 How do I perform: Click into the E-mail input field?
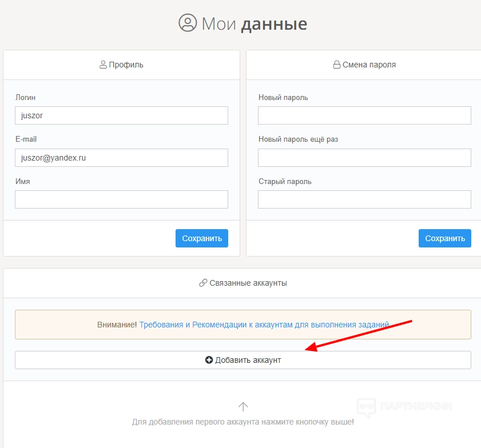[x=121, y=158]
